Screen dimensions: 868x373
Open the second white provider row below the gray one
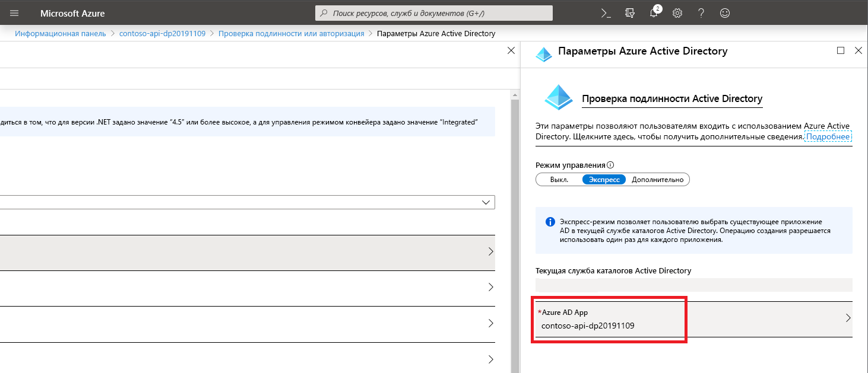pos(248,324)
